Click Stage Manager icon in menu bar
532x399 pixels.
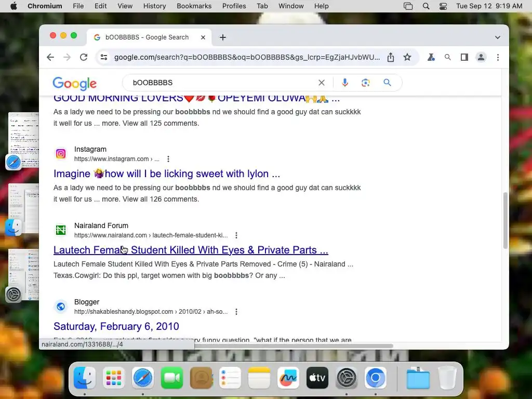(x=408, y=6)
